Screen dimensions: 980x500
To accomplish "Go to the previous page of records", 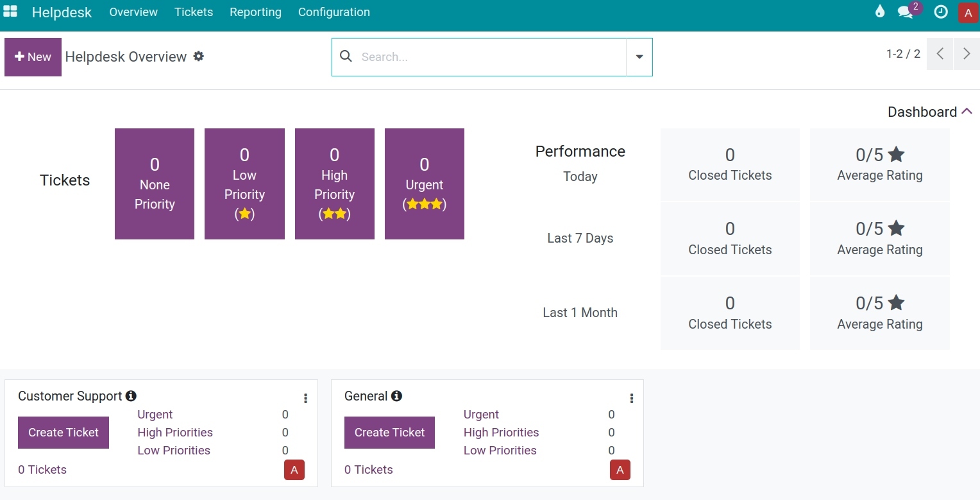I will click(x=940, y=54).
